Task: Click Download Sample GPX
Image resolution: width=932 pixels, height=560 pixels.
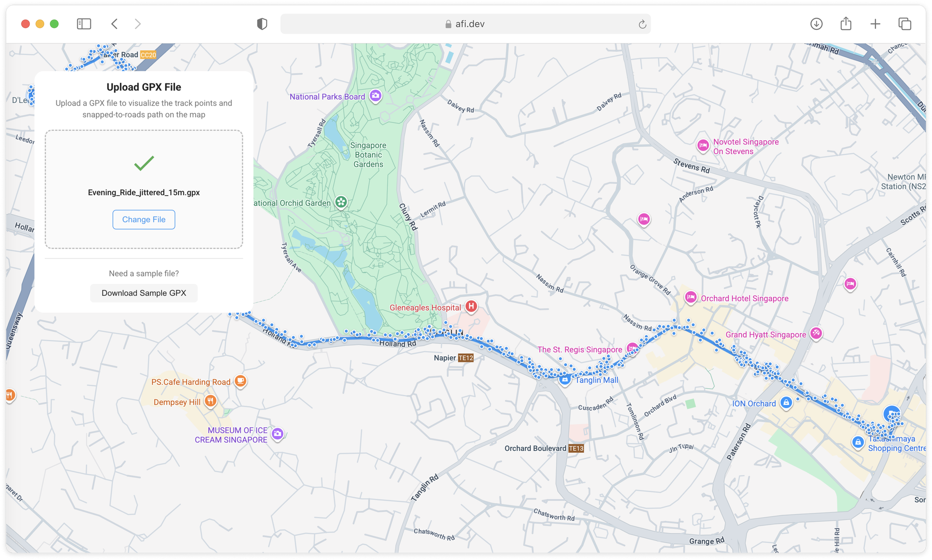Action: (x=144, y=293)
